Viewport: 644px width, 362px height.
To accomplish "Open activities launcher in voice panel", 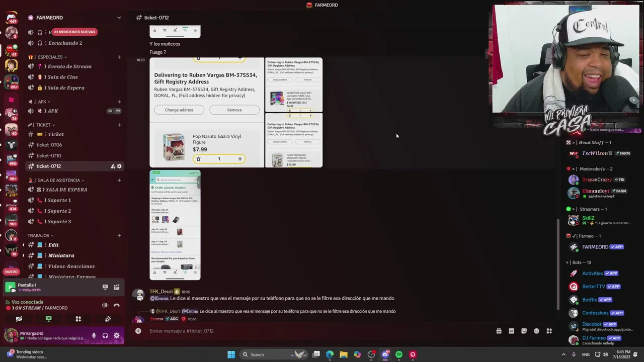I will (78, 319).
